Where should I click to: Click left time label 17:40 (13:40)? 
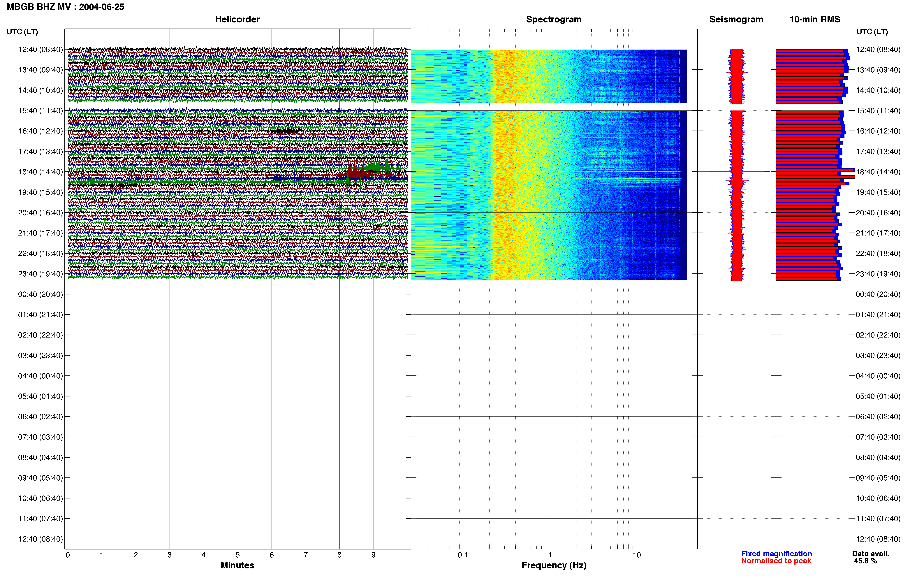tap(41, 151)
